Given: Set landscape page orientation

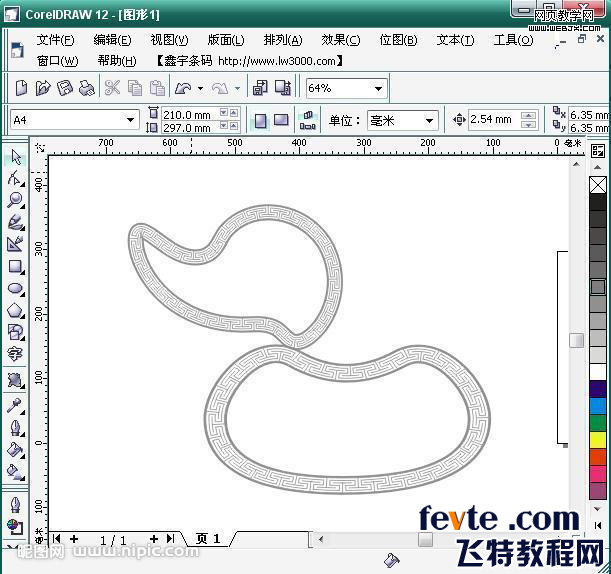Looking at the screenshot, I should [x=281, y=120].
